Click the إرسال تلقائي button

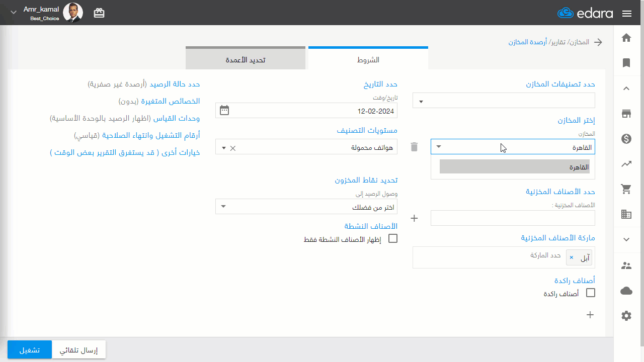[x=79, y=350]
